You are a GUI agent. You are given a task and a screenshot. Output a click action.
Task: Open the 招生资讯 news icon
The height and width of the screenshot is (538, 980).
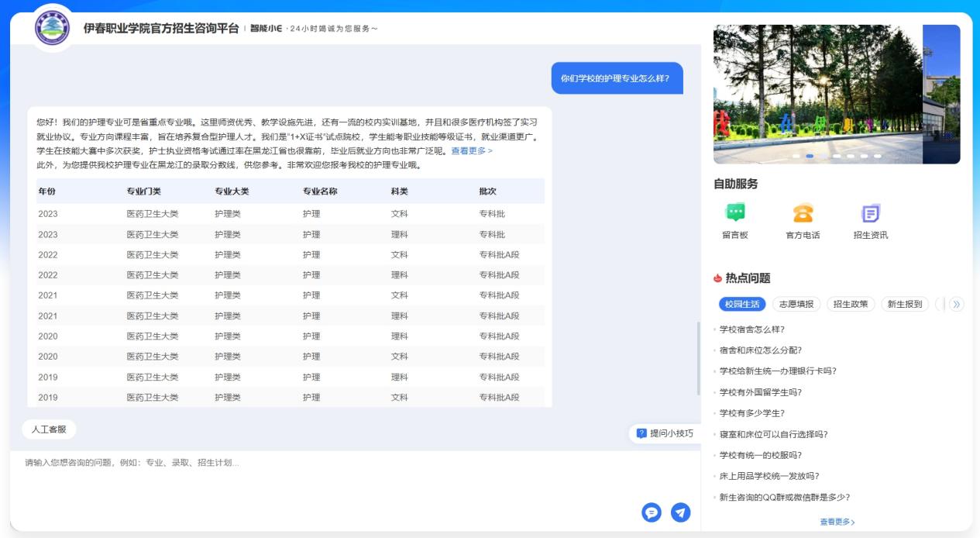[x=871, y=212]
